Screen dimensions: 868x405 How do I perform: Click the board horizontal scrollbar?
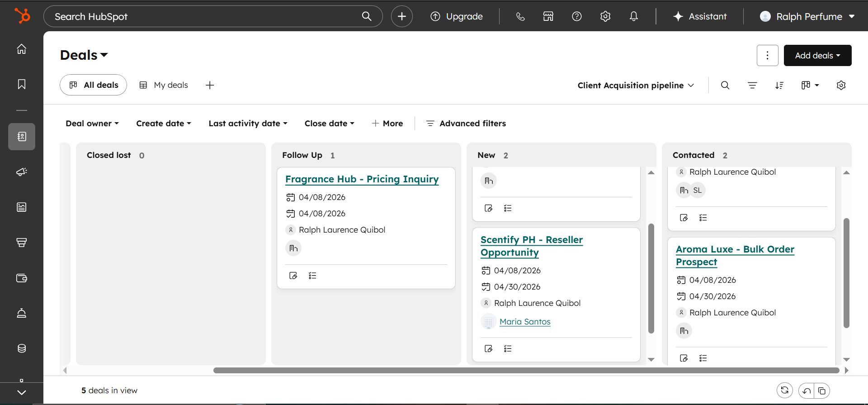pyautogui.click(x=526, y=370)
